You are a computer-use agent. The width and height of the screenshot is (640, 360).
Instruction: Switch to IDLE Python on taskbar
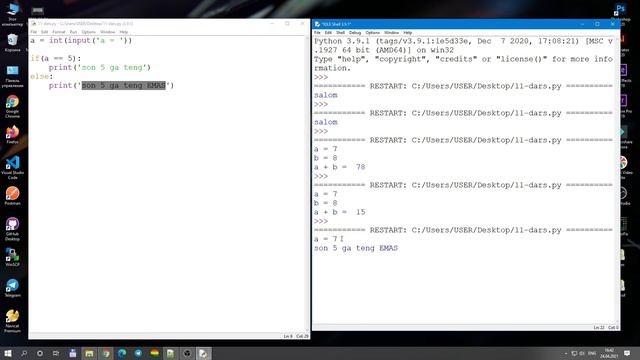(203, 353)
